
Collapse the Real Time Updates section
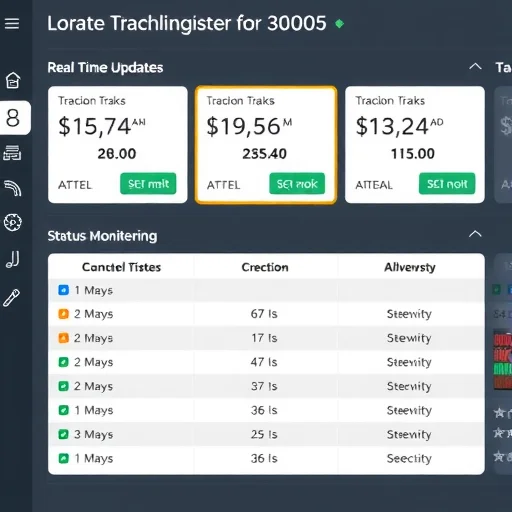point(475,67)
